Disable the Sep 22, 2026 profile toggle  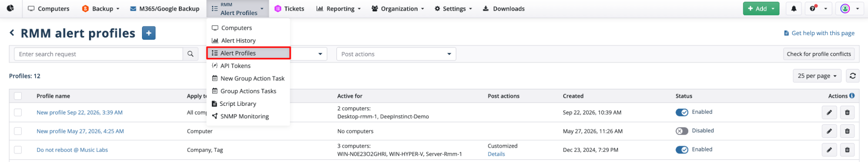(x=682, y=112)
